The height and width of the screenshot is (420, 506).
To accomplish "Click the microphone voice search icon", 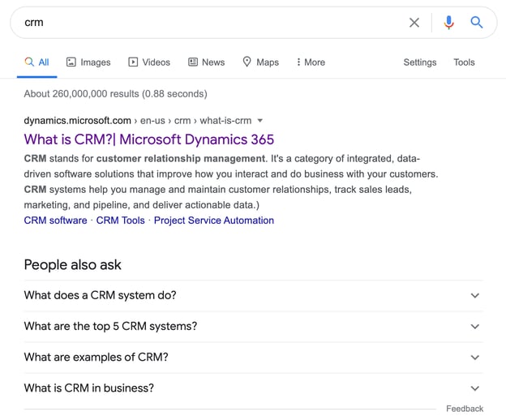I will coord(448,23).
